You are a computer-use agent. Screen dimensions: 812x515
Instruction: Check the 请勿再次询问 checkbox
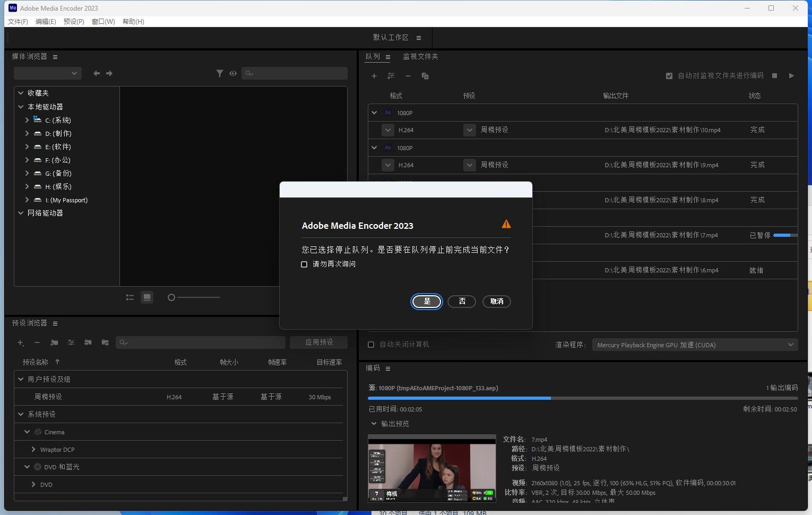click(x=304, y=264)
